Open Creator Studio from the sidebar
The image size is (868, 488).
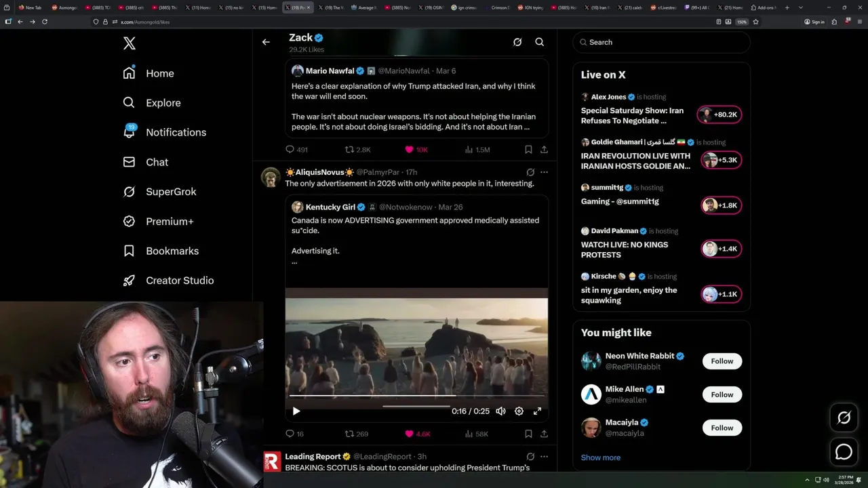[x=168, y=281]
